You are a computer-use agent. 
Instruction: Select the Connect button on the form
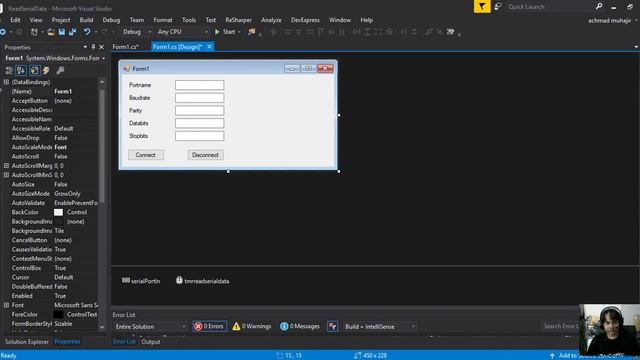coord(146,155)
